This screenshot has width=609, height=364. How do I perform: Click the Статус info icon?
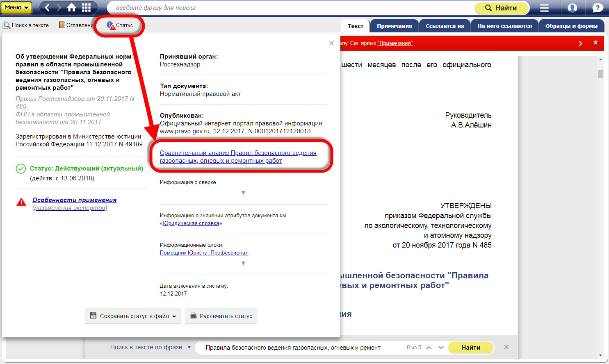[x=111, y=25]
